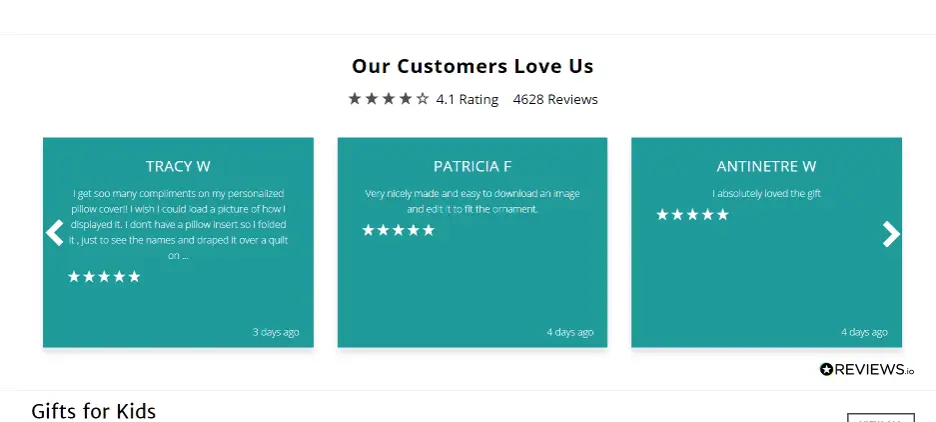936x422 pixels.
Task: Select Tracy W's five-star rating
Action: 104,276
